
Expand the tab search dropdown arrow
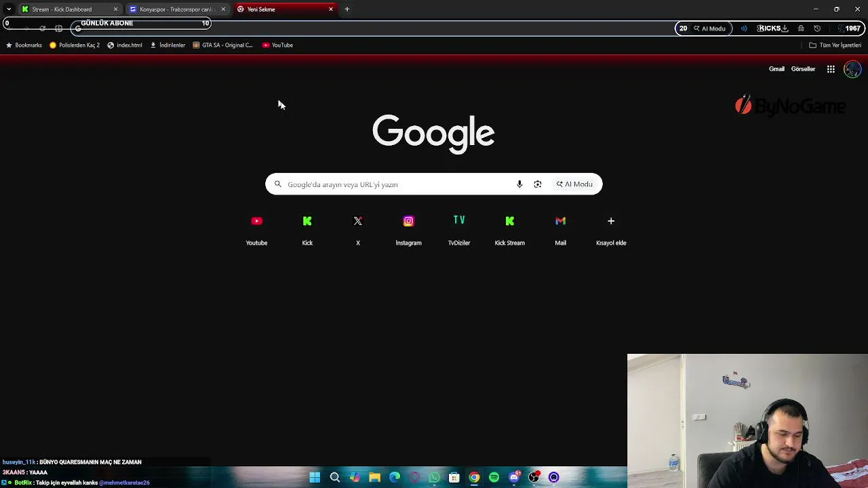coord(8,9)
